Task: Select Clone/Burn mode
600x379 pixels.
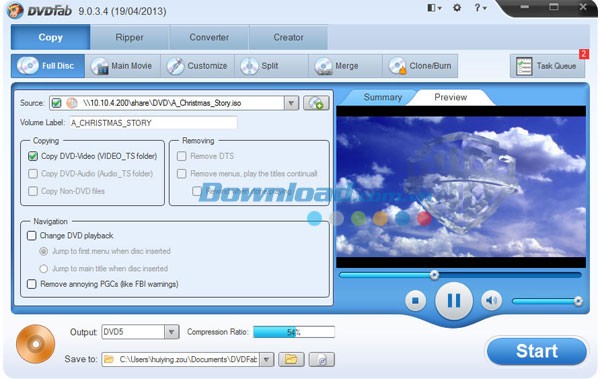Action: coord(420,66)
